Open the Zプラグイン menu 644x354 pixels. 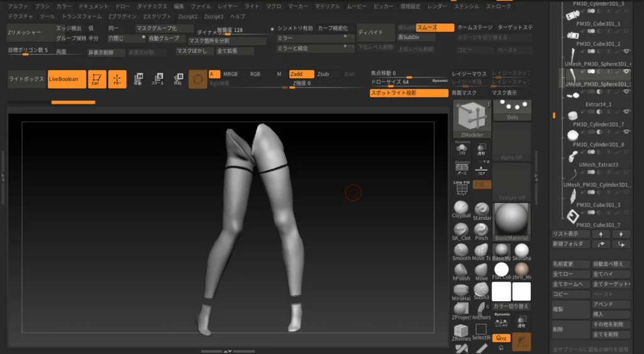coord(121,16)
